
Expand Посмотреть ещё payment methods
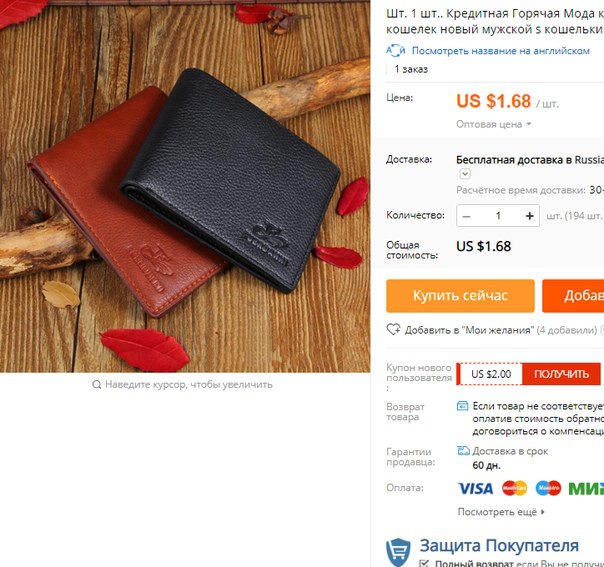coord(501,512)
